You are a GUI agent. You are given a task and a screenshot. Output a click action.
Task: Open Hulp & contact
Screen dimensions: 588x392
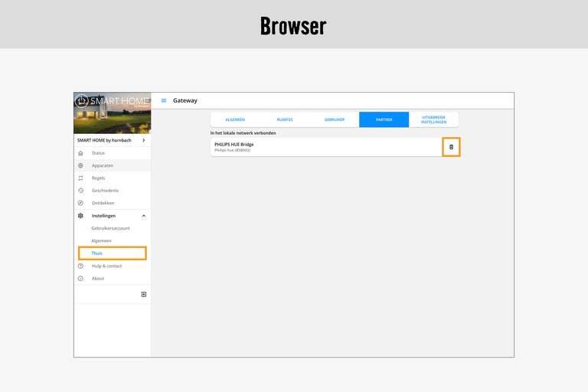(112, 266)
